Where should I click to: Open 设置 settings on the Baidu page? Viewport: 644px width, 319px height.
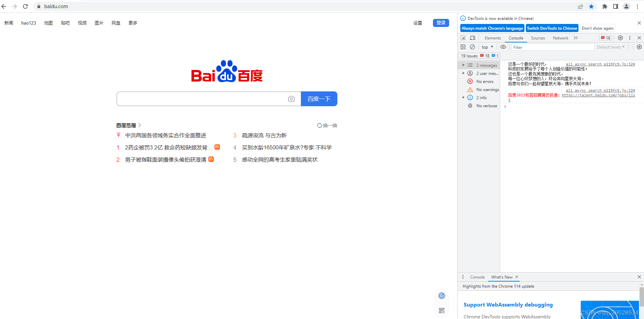(x=418, y=23)
